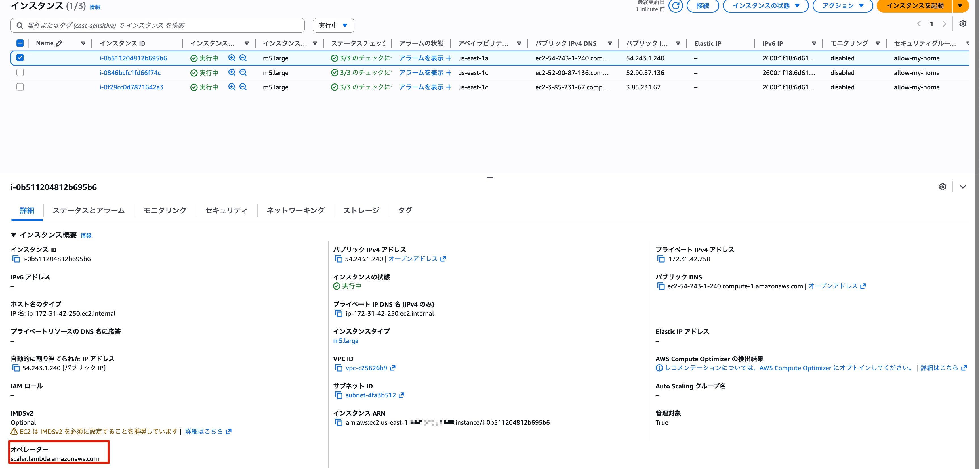Click the 接続 button
Viewport: 980px width, 469px height.
pyautogui.click(x=702, y=6)
